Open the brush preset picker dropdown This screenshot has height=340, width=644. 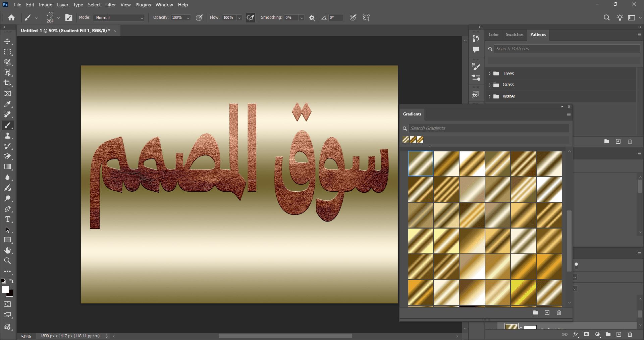[x=58, y=18]
